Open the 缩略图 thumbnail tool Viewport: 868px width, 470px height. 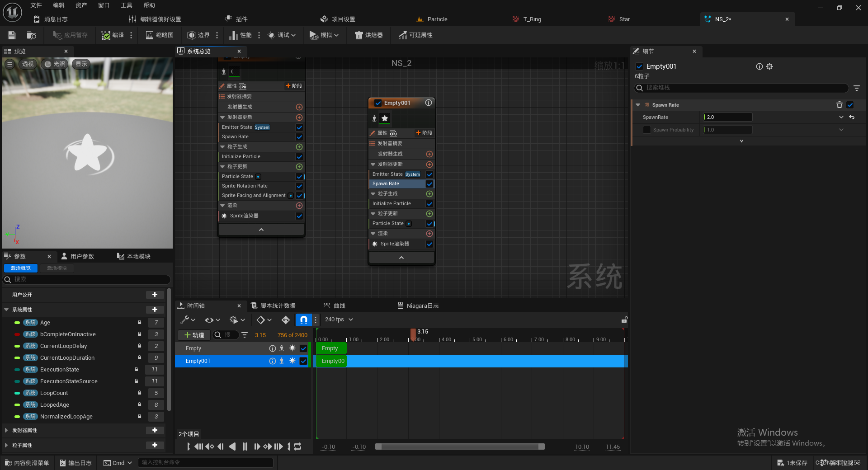(x=160, y=35)
